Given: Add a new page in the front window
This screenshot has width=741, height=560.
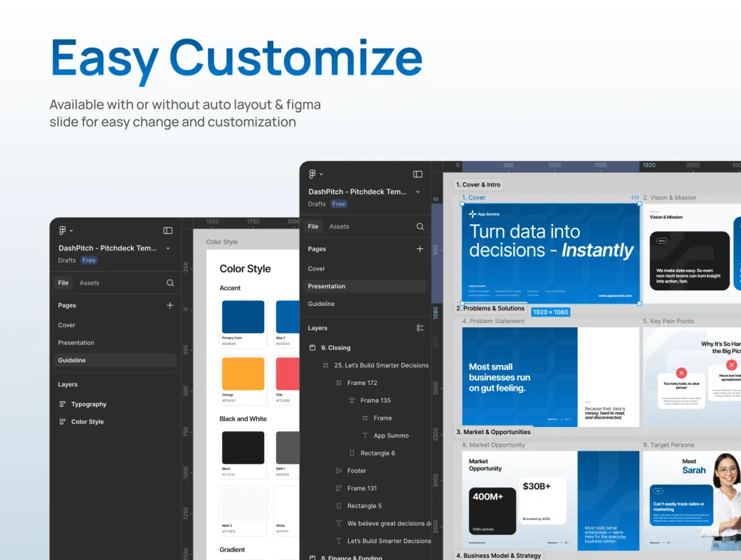Looking at the screenshot, I should [420, 249].
